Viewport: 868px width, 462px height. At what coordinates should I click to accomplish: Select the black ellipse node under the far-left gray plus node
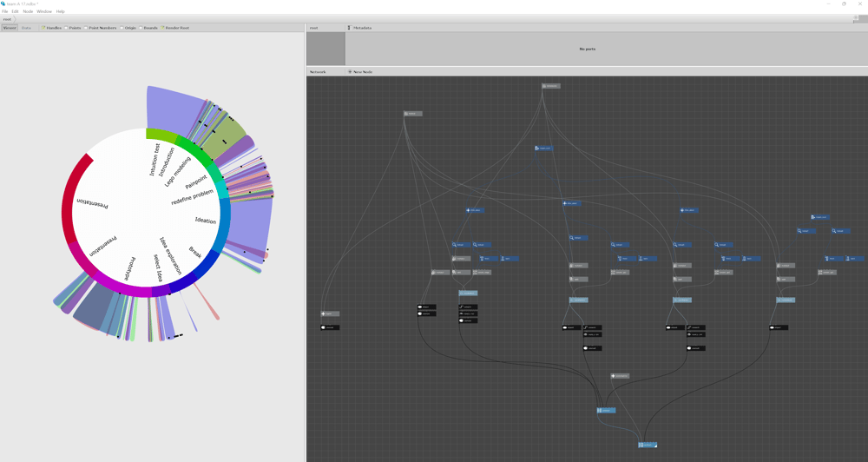[x=330, y=327]
